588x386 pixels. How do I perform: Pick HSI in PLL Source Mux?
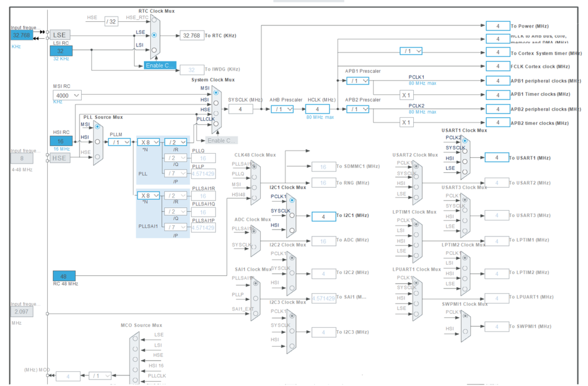click(x=98, y=141)
